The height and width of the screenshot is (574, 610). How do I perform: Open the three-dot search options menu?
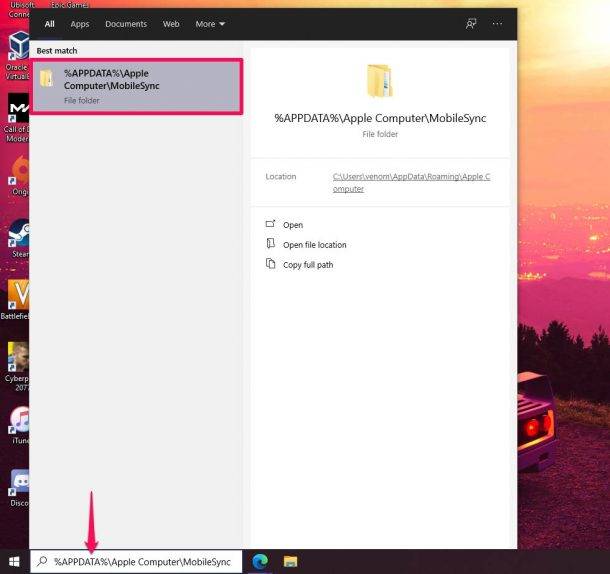point(497,24)
